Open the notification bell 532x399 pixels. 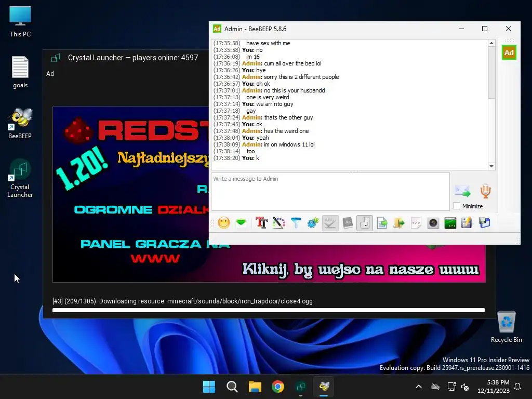tap(518, 387)
